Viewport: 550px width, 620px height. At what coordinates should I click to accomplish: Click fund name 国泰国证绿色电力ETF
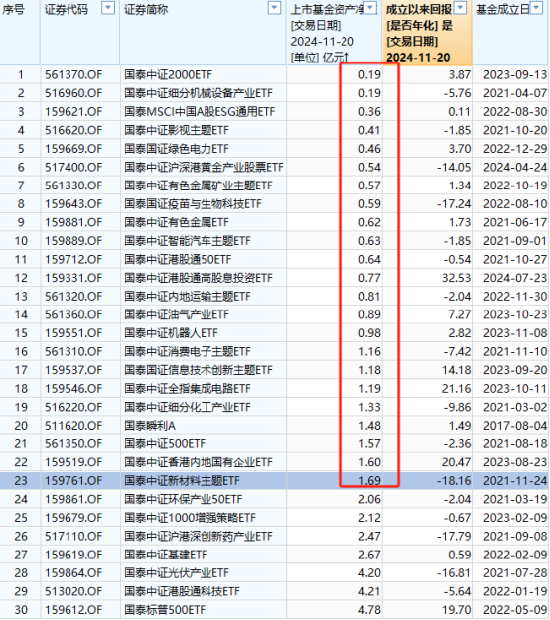tap(176, 149)
